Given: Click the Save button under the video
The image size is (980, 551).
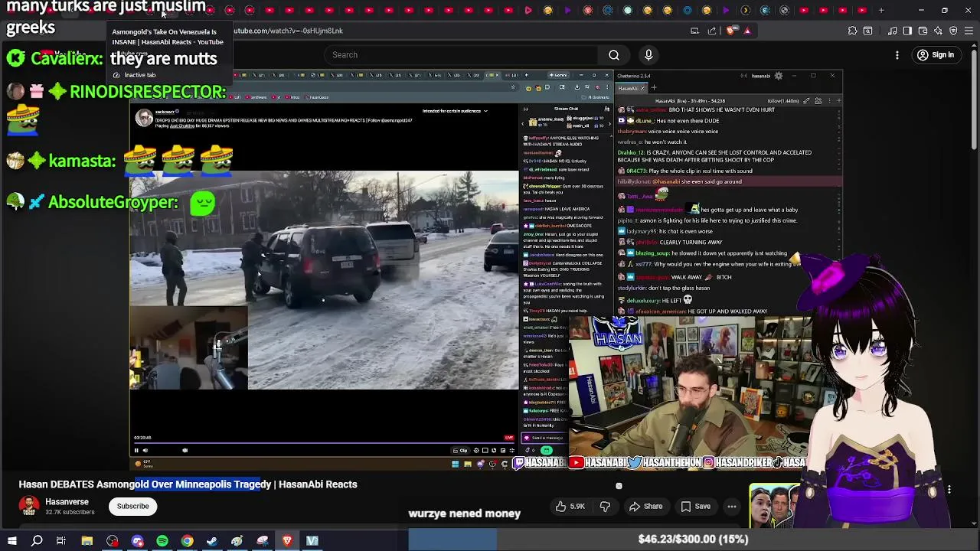Looking at the screenshot, I should pos(695,506).
